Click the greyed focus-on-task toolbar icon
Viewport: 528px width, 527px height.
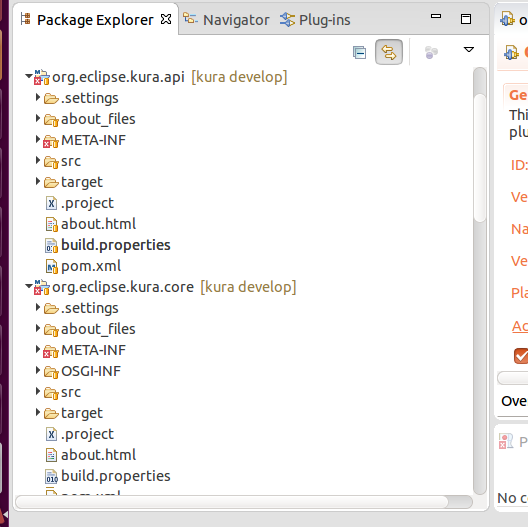click(431, 52)
